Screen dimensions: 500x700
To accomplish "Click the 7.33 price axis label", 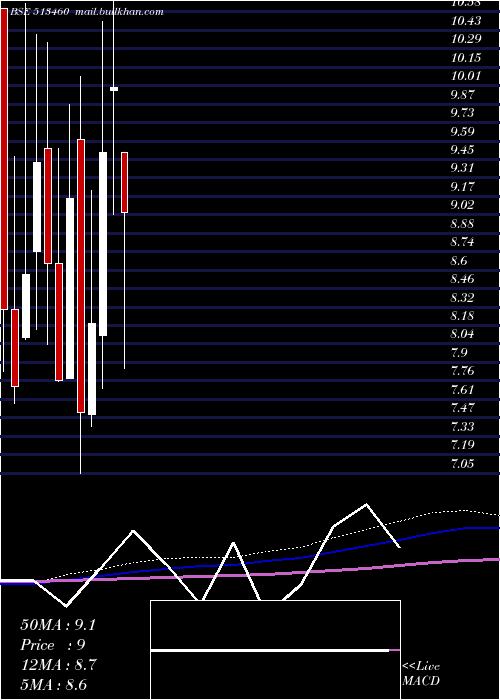I will click(462, 426).
